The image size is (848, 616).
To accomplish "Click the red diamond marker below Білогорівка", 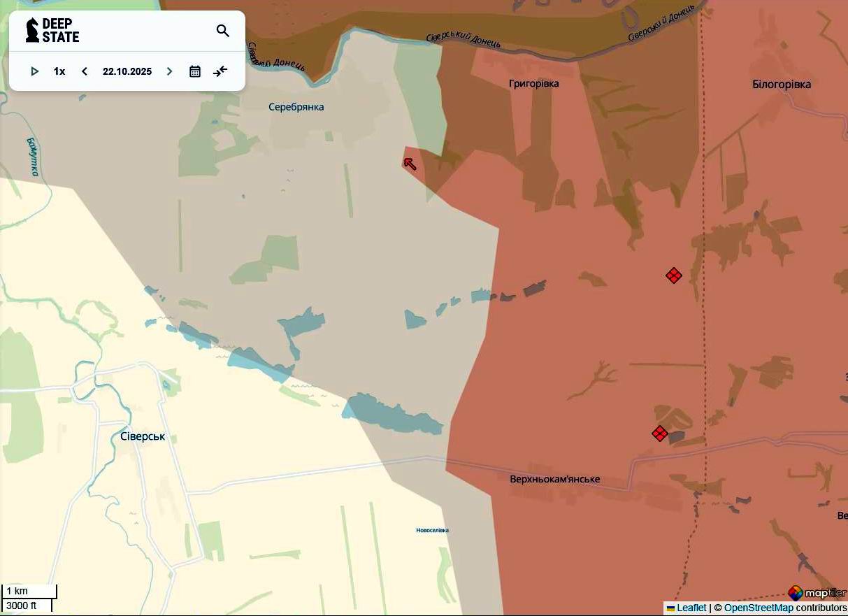I will tap(673, 275).
